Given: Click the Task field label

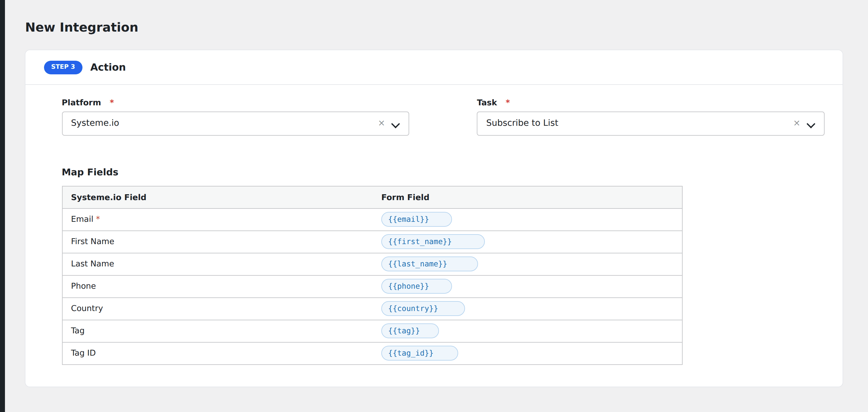Looking at the screenshot, I should tap(487, 103).
